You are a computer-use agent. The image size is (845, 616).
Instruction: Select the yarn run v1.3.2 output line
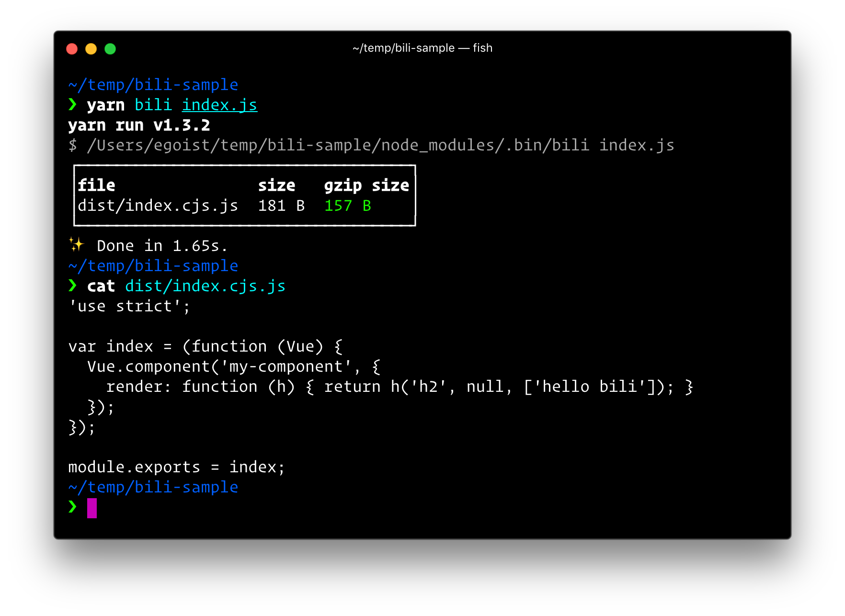(x=139, y=125)
